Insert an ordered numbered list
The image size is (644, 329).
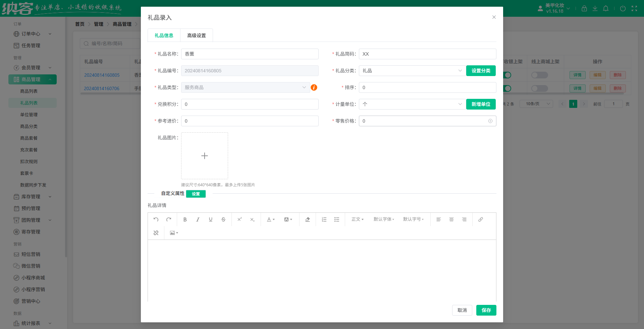(x=324, y=219)
